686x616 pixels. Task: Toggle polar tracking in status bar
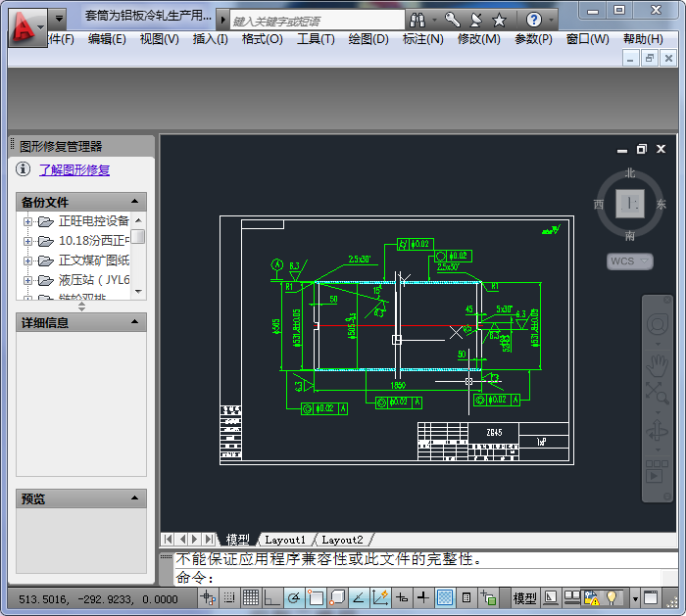coord(294,597)
